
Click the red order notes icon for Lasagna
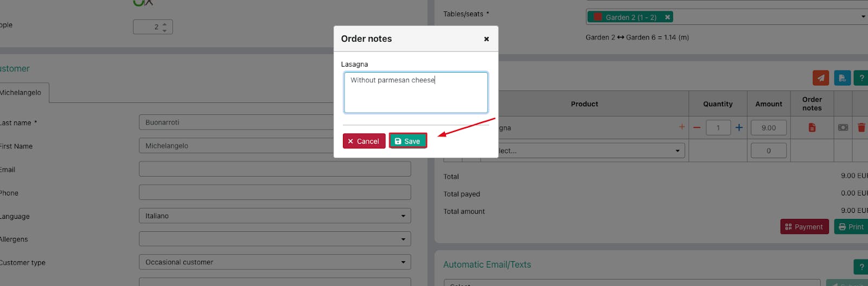tap(812, 127)
